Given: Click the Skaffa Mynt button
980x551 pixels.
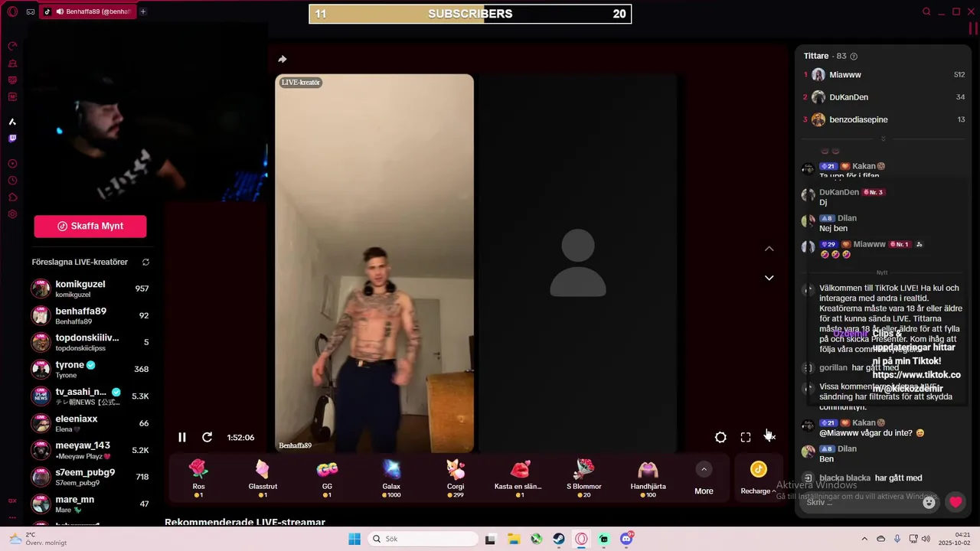Looking at the screenshot, I should point(90,226).
